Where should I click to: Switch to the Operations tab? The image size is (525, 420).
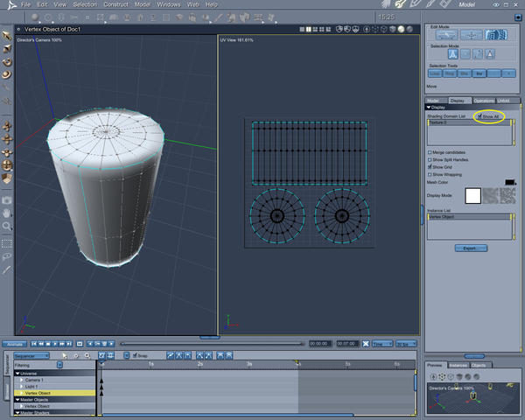[484, 101]
